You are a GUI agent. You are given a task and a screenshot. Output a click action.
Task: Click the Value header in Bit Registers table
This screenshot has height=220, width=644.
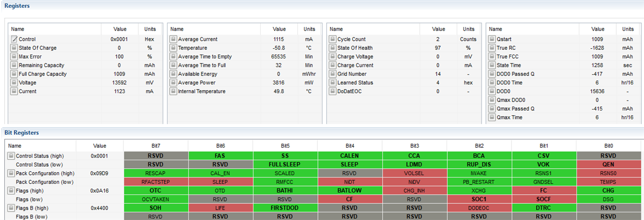click(99, 146)
